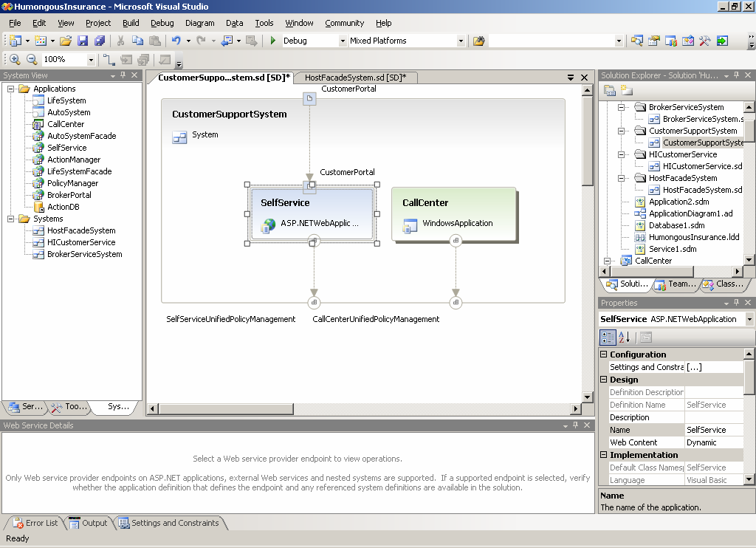The width and height of the screenshot is (756, 548).
Task: Click the Toolbox hammer-and-wrench toolbar icon
Action: pyautogui.click(x=704, y=41)
